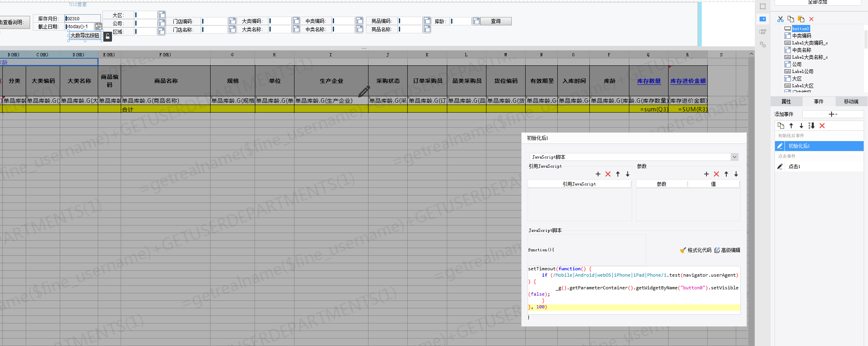
Task: Click the copy icon above the widget tree
Action: click(791, 19)
